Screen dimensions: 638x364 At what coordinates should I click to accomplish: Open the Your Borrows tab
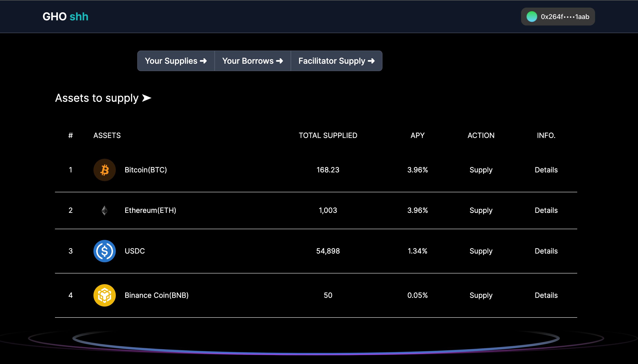(253, 61)
